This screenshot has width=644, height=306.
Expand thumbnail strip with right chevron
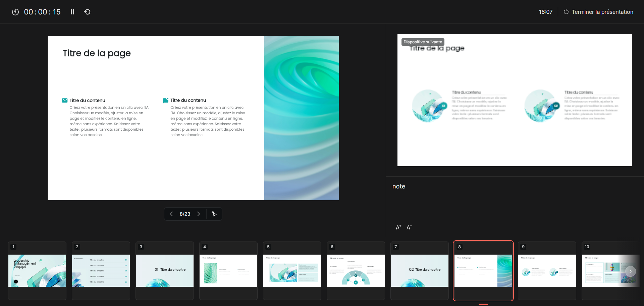(x=631, y=271)
